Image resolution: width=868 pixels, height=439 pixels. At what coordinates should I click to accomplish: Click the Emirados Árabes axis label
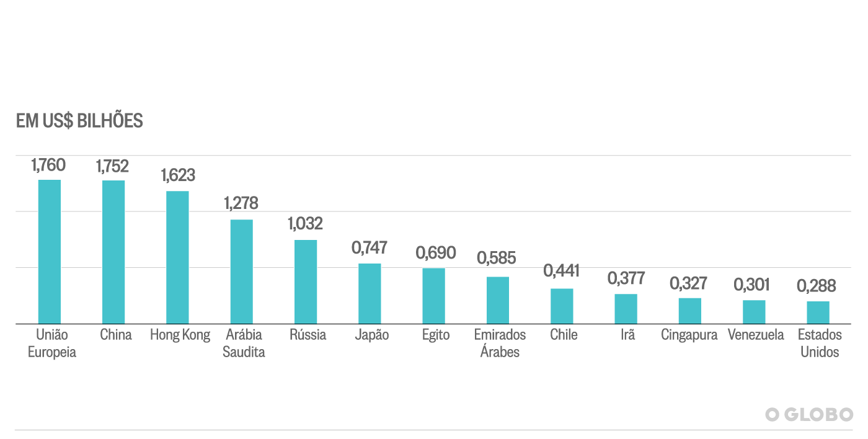pos(500,343)
